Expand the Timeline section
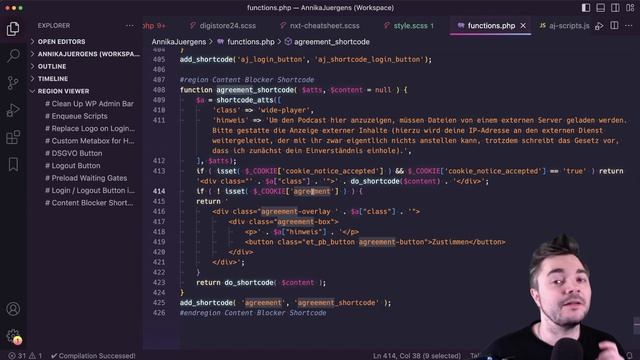 click(x=53, y=79)
